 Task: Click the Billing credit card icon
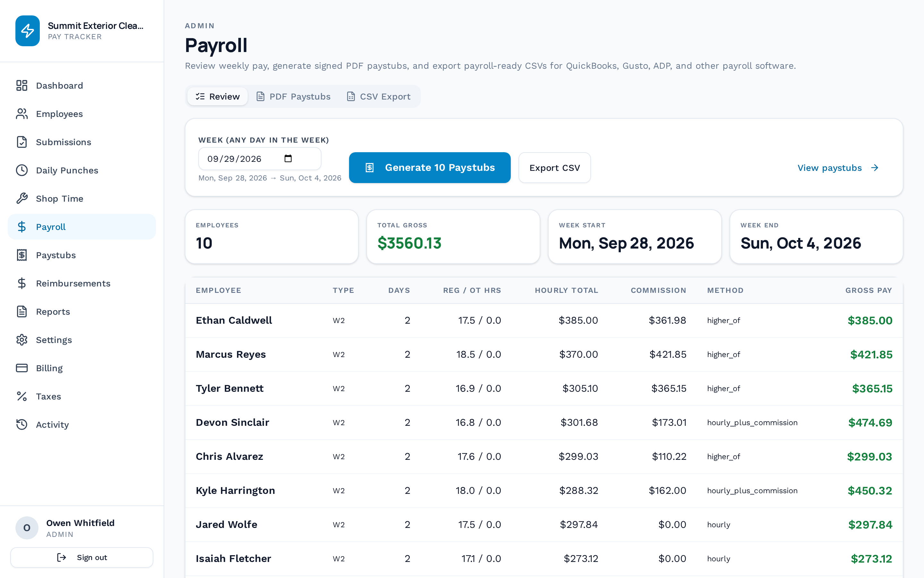tap(22, 368)
